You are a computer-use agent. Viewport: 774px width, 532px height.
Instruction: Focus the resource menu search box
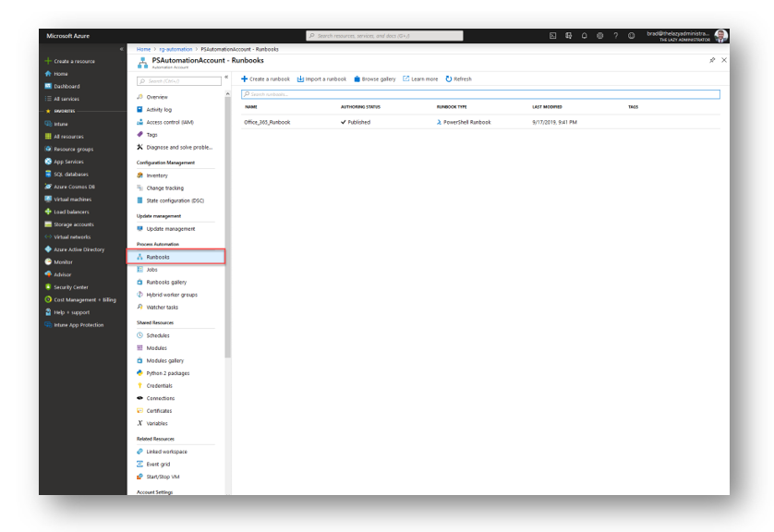pyautogui.click(x=179, y=81)
